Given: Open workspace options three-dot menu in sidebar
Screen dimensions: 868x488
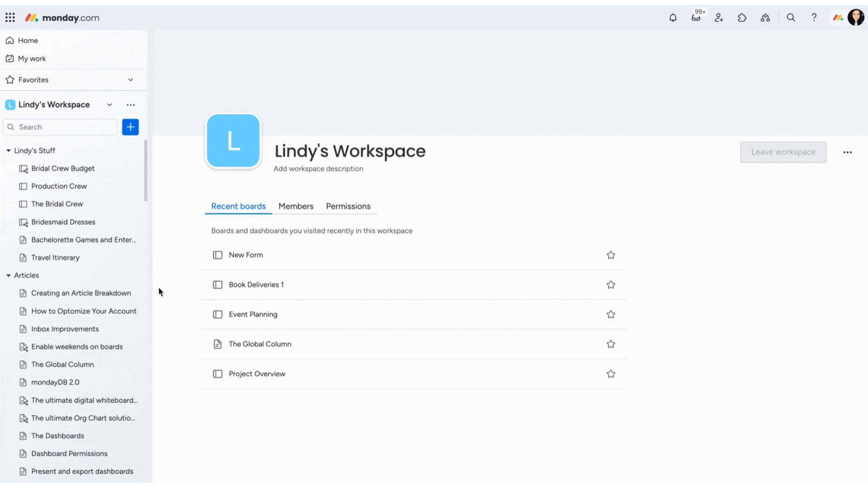Looking at the screenshot, I should tap(131, 105).
